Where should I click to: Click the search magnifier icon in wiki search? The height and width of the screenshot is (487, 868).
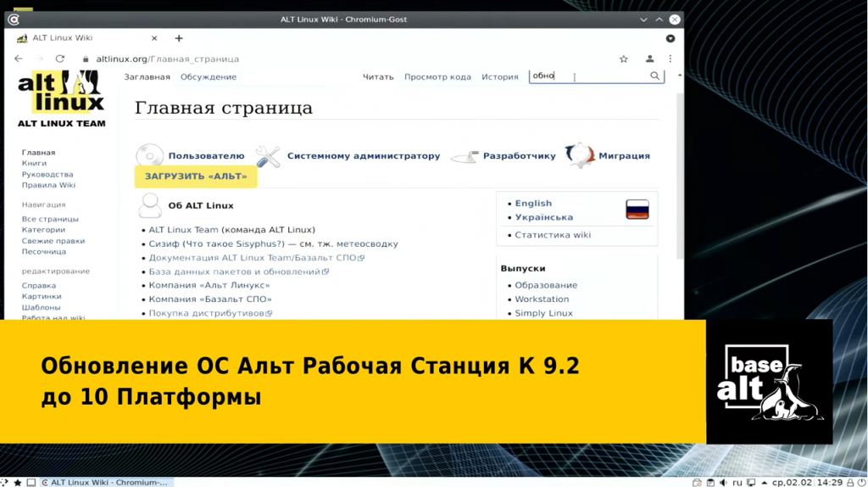pos(655,76)
